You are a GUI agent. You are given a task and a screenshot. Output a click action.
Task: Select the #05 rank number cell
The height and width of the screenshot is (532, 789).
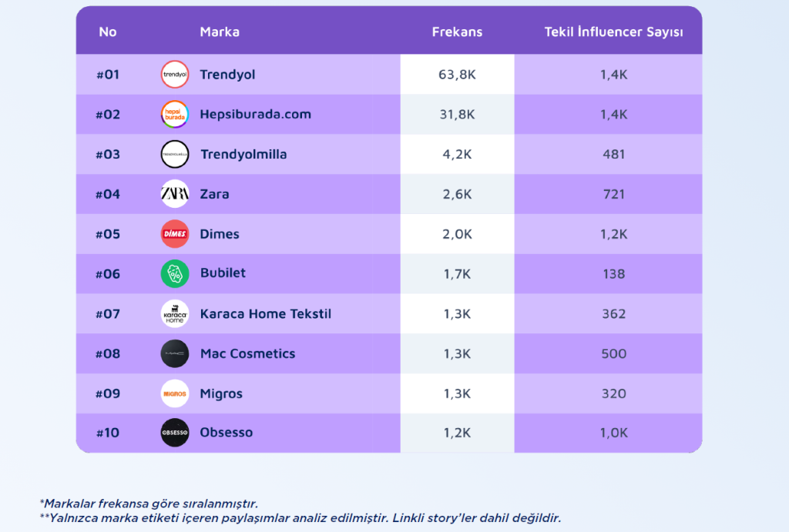click(x=108, y=234)
